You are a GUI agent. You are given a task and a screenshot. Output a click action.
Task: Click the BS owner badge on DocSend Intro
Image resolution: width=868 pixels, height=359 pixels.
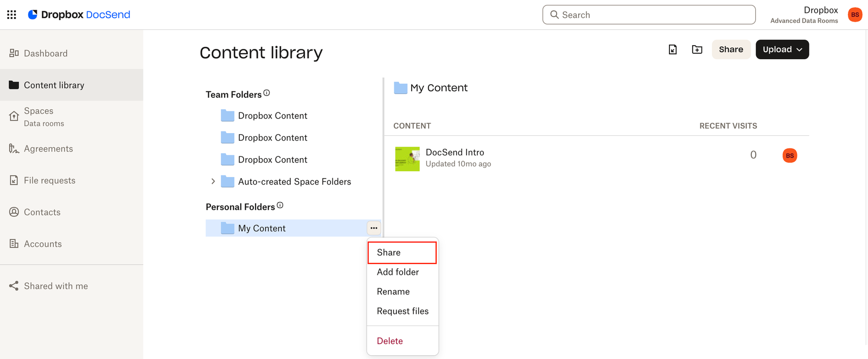tap(790, 155)
